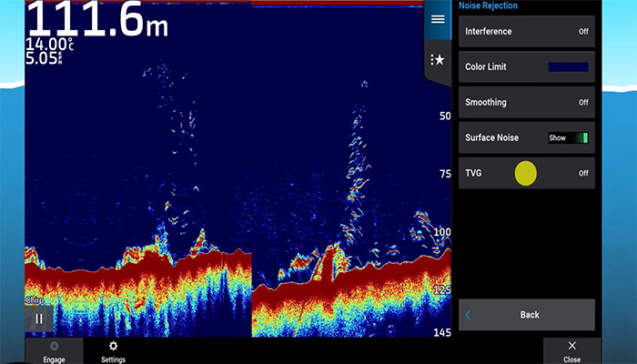
Task: Open the Smoothing setting row
Action: click(x=527, y=102)
